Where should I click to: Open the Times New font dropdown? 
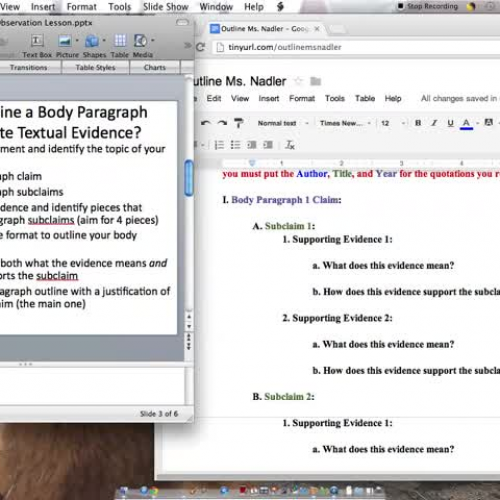(x=345, y=123)
